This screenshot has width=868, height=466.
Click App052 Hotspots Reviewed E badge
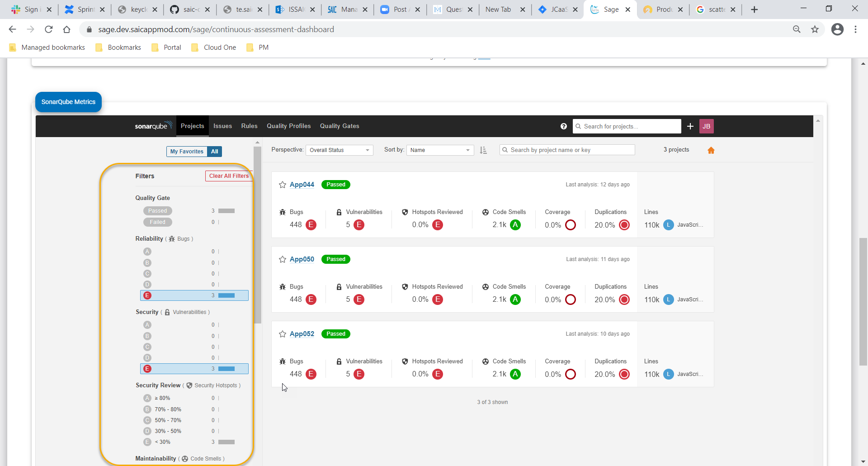438,374
